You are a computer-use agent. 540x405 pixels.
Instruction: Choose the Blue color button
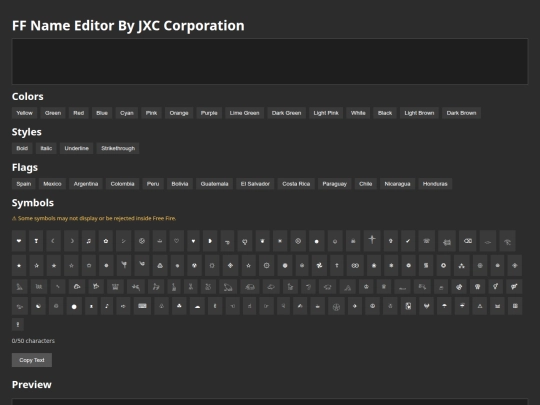pos(102,113)
